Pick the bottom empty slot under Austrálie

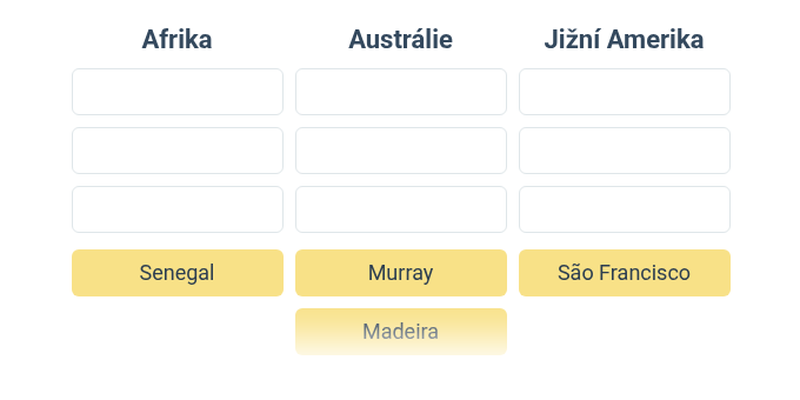point(401,209)
